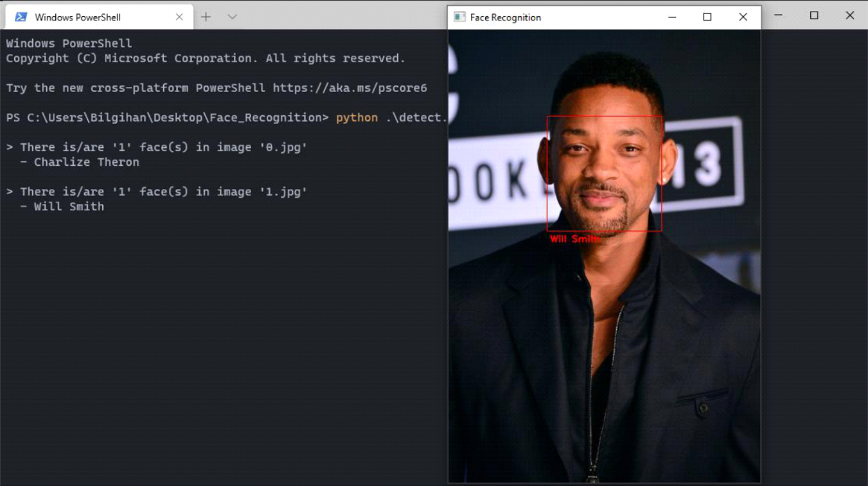Click the Face Recognition window icon
The image size is (868, 486).
tap(459, 17)
